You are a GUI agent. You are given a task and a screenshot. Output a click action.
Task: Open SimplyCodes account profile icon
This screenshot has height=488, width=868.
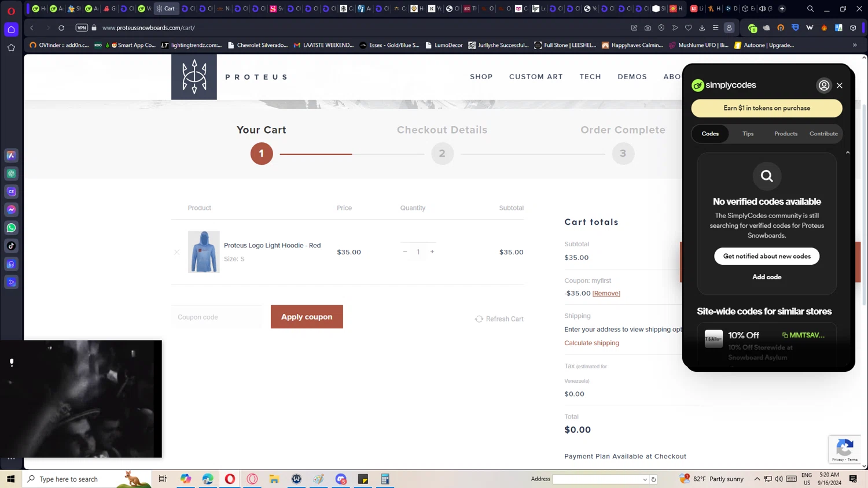click(x=823, y=86)
